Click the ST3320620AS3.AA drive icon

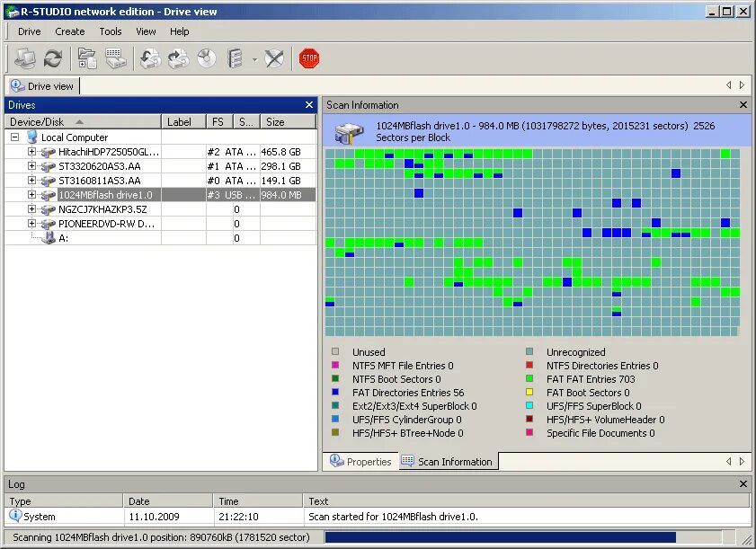pos(49,167)
